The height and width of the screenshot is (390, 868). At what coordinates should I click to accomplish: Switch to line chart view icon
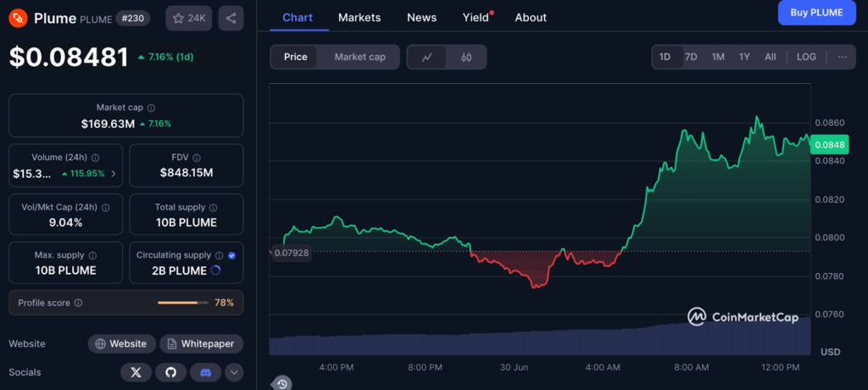coord(427,57)
